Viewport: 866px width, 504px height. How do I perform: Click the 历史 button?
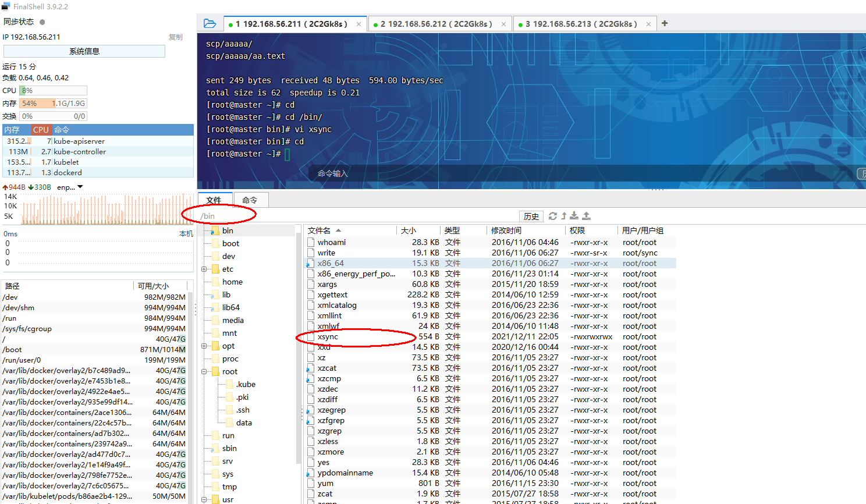[x=531, y=216]
